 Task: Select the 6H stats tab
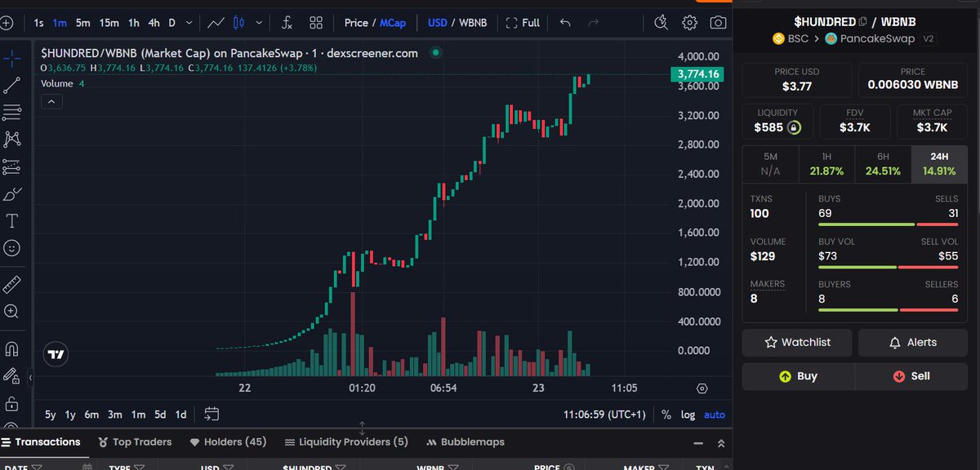882,164
